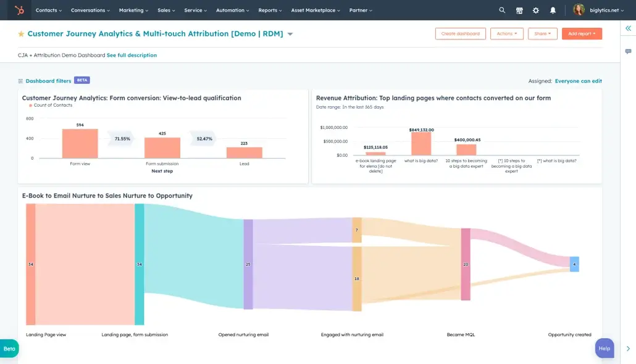Viewport: 636px width, 364px height.
Task: Collapse the right panel with double-chevron icon
Action: [627, 29]
